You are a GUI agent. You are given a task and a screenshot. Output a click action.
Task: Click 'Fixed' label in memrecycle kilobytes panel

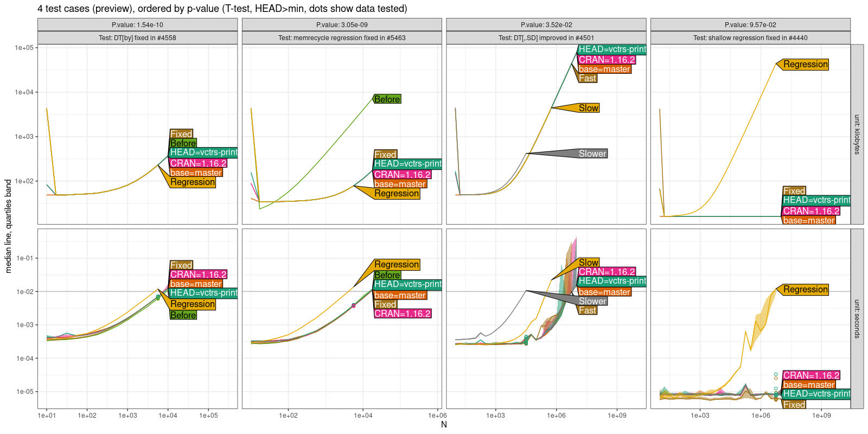click(385, 155)
